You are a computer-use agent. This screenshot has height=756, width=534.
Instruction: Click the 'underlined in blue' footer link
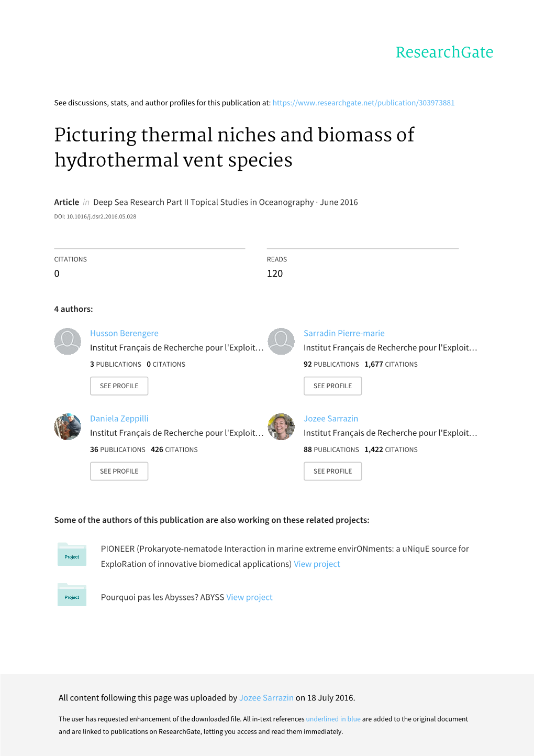coord(333,719)
